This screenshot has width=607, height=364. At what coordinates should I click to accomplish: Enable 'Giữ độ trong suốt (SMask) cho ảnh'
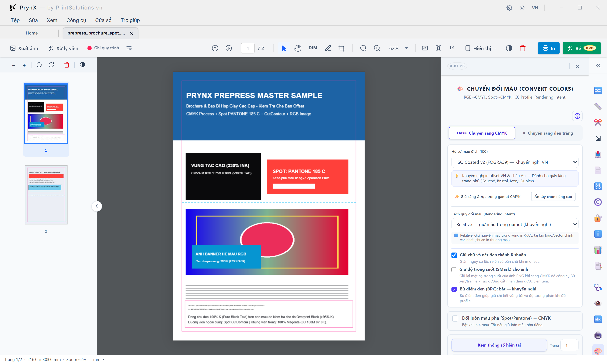coord(454,270)
